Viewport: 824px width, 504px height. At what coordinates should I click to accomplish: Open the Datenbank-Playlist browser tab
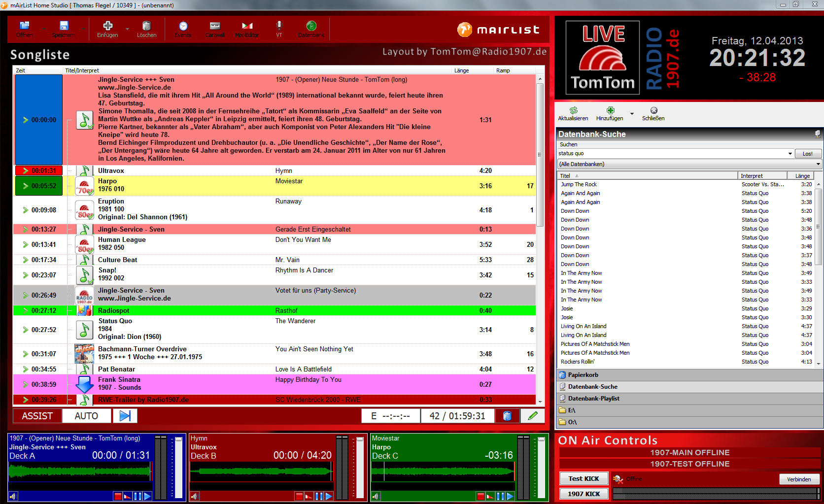689,399
